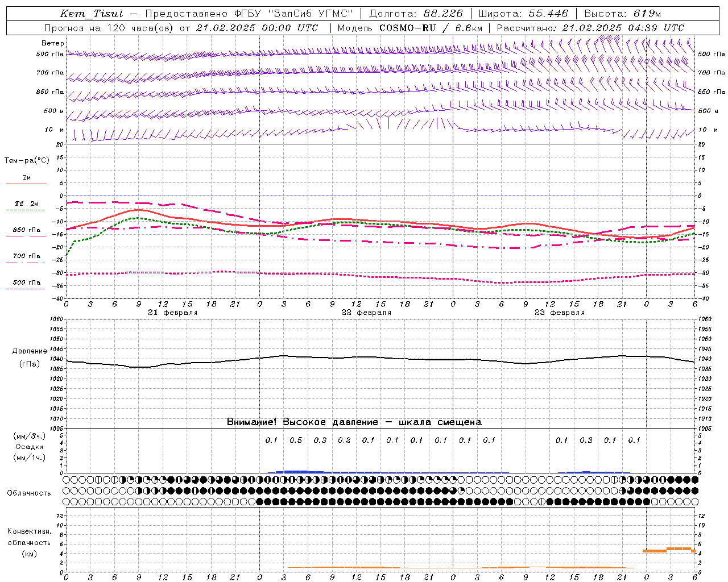Screen dimensions: 728x582
Task: Click the '850 гПа' temperature legend entry
Action: [27, 230]
